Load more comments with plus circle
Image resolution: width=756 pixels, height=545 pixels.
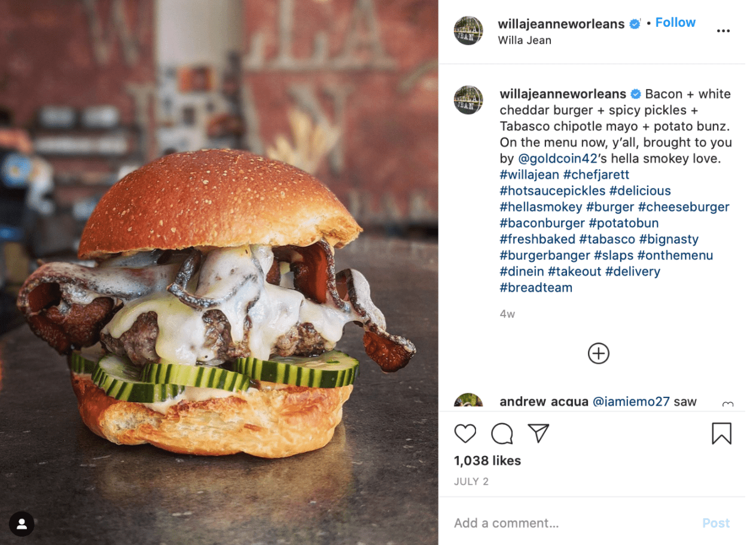598,353
